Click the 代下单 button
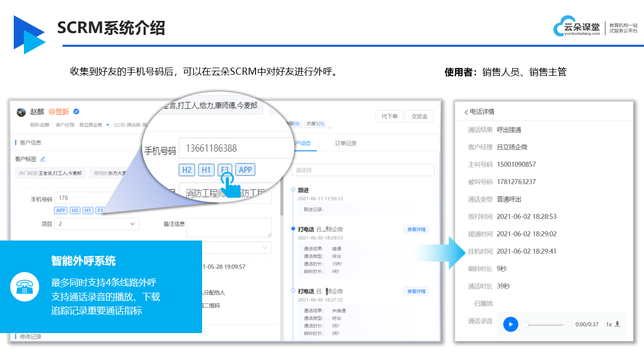Image resolution: width=644 pixels, height=359 pixels. coord(389,116)
